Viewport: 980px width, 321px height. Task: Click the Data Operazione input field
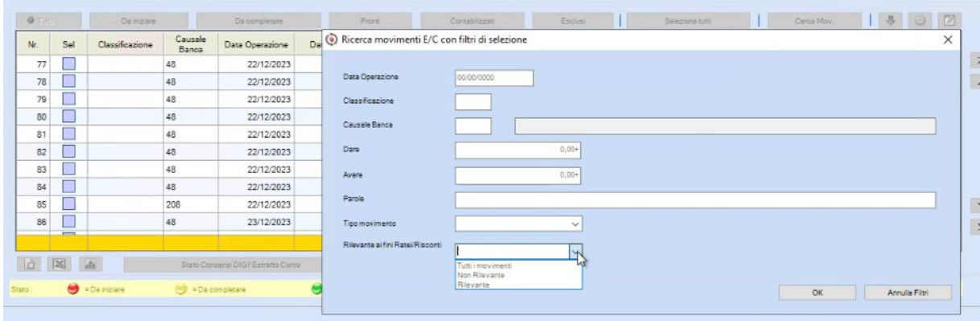pos(494,78)
